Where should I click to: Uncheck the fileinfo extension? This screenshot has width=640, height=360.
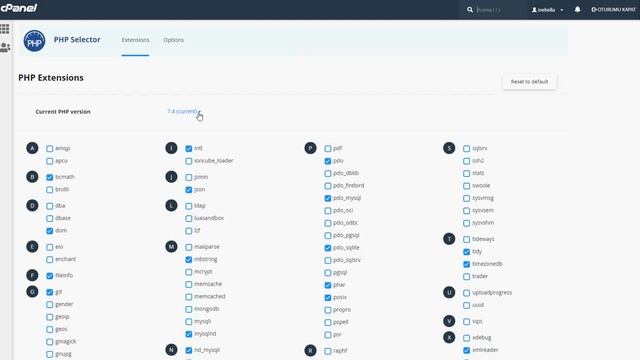click(x=49, y=276)
